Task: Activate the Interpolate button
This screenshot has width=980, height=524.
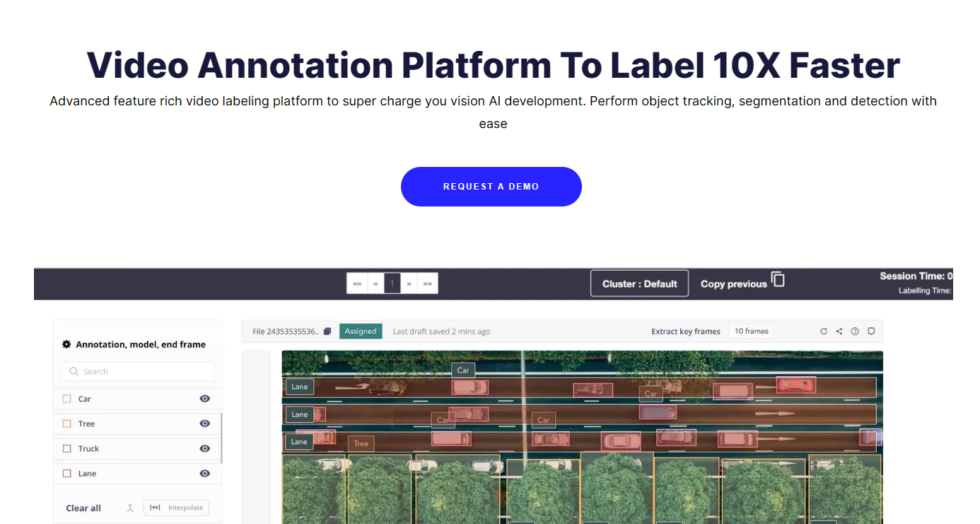Action: tap(175, 508)
